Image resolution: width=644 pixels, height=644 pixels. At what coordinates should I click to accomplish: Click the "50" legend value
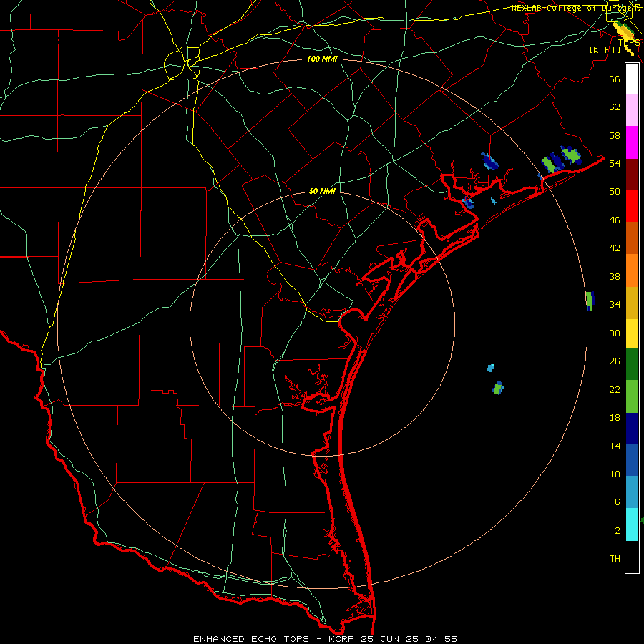click(x=615, y=191)
